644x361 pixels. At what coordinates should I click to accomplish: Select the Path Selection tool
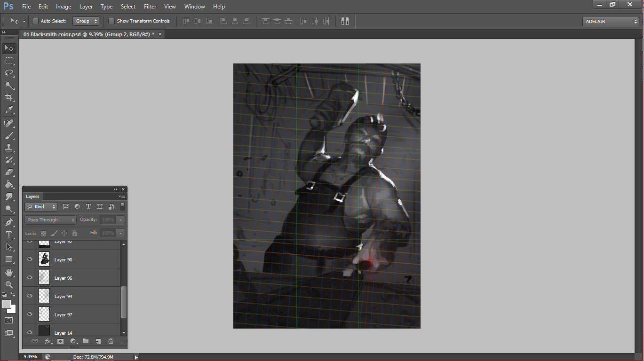click(x=9, y=247)
